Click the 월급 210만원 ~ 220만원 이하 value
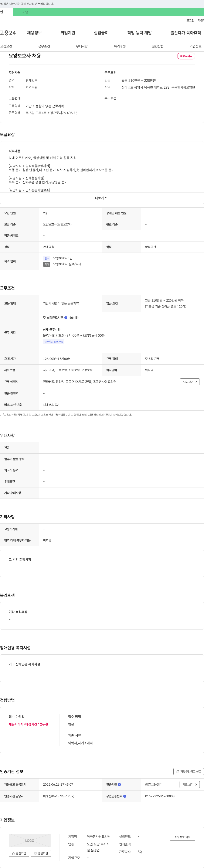 (x=164, y=300)
